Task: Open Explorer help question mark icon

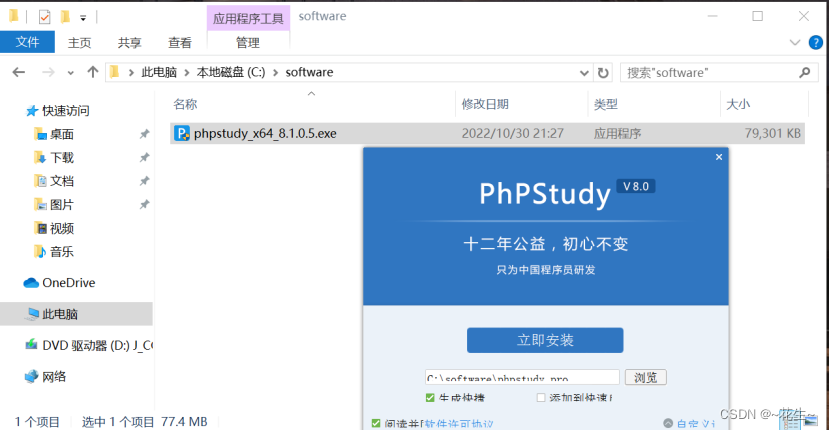Action: (x=816, y=42)
